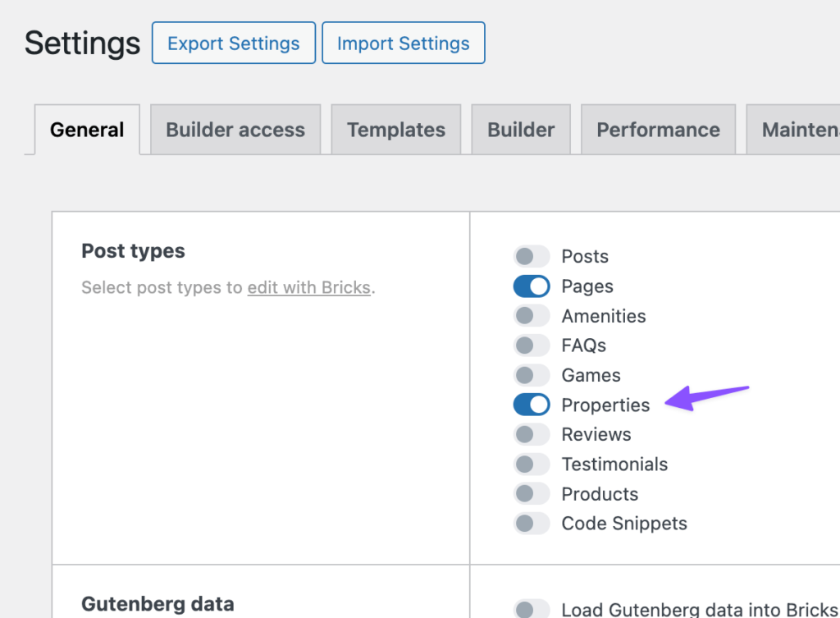The height and width of the screenshot is (618, 840).
Task: Click the Reviews label text
Action: [596, 434]
